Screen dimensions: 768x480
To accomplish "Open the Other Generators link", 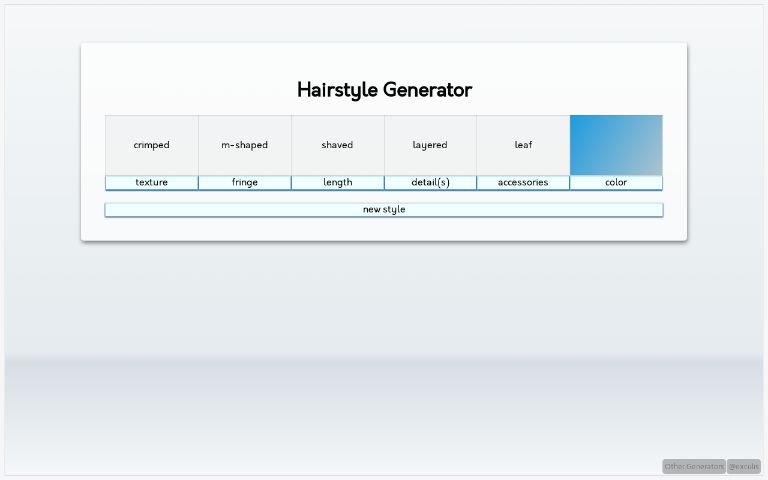I will click(x=693, y=467).
